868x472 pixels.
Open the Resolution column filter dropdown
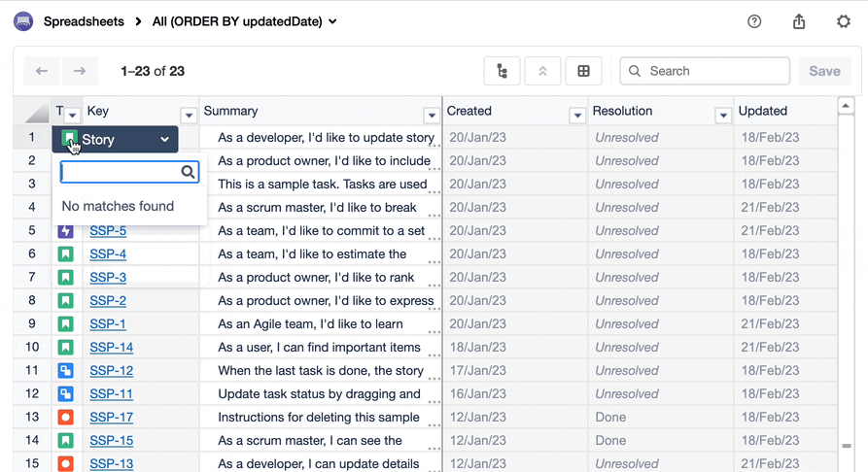[x=722, y=116]
